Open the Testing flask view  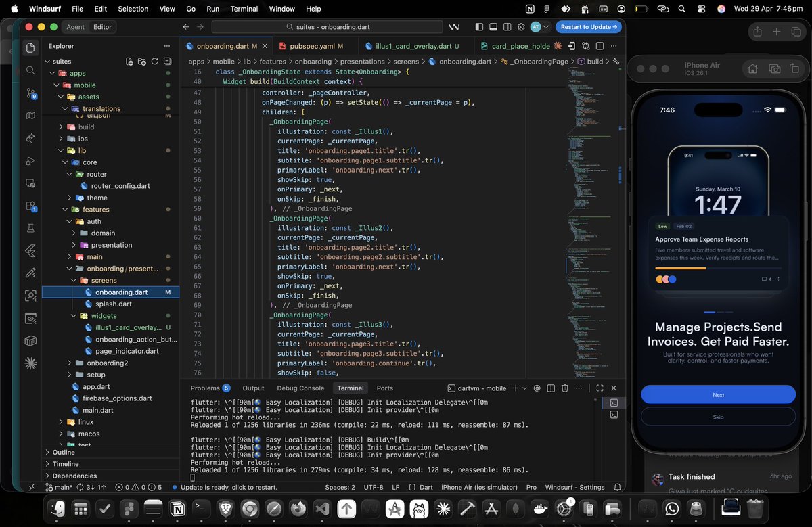(30, 228)
